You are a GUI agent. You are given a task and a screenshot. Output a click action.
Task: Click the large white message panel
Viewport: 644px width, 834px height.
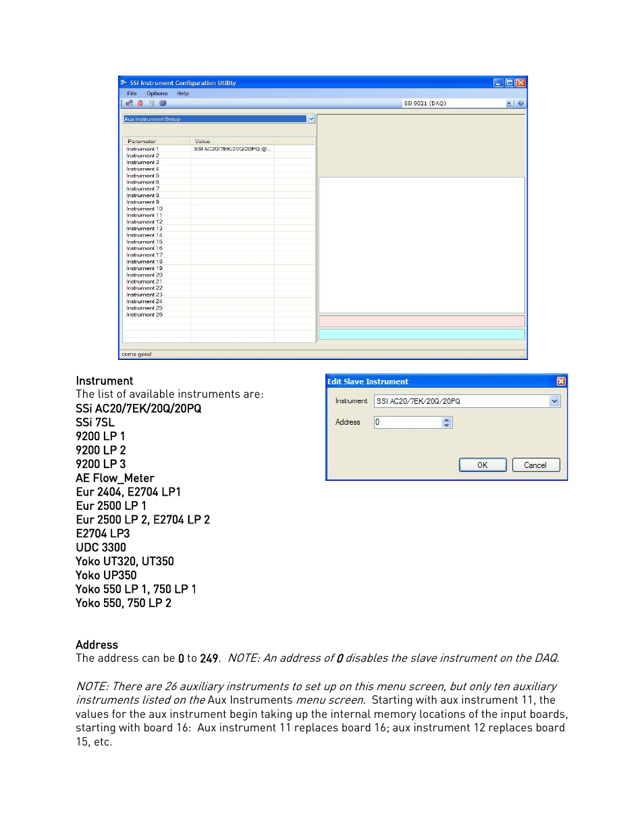422,245
